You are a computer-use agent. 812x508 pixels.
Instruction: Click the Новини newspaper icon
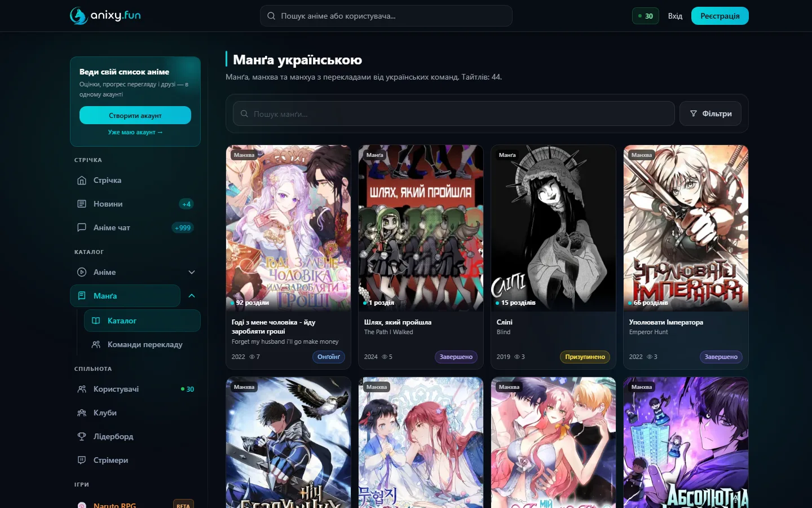tap(82, 204)
